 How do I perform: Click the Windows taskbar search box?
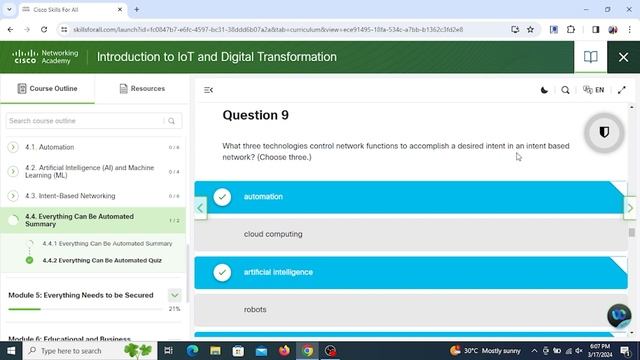[90, 351]
